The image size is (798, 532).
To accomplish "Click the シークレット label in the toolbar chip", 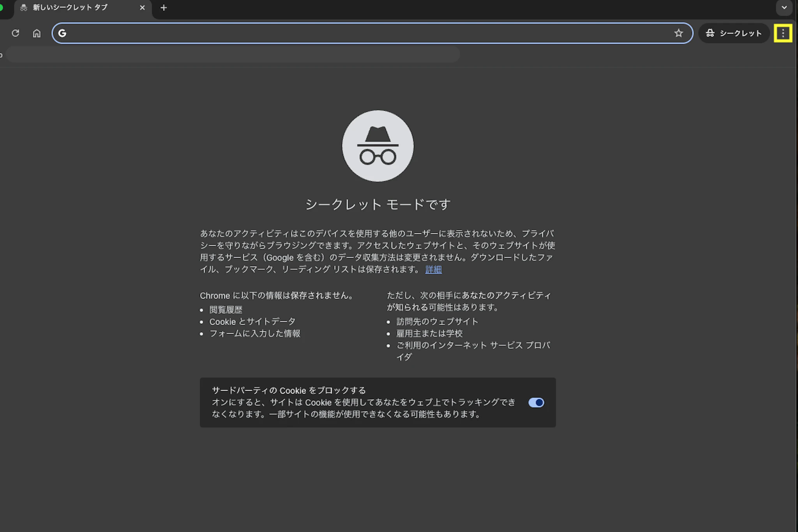I will click(740, 34).
